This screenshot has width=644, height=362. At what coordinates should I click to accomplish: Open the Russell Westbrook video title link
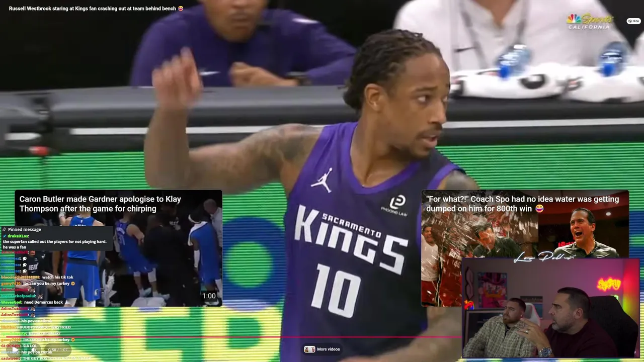96,9
